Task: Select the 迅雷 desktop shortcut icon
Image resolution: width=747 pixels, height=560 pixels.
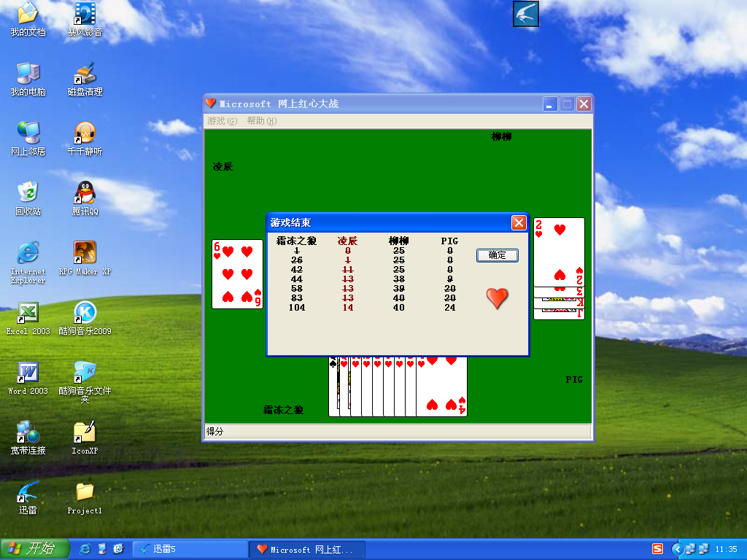Action: 28,497
